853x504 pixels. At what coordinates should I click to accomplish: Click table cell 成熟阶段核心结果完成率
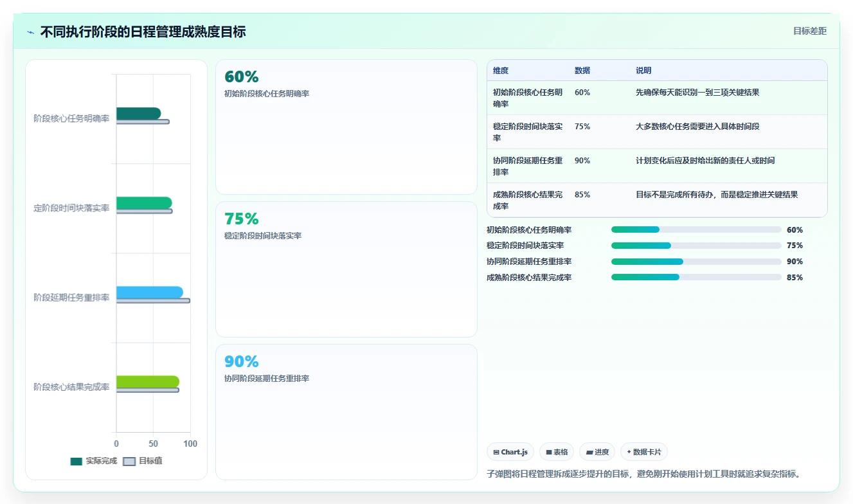tap(528, 200)
